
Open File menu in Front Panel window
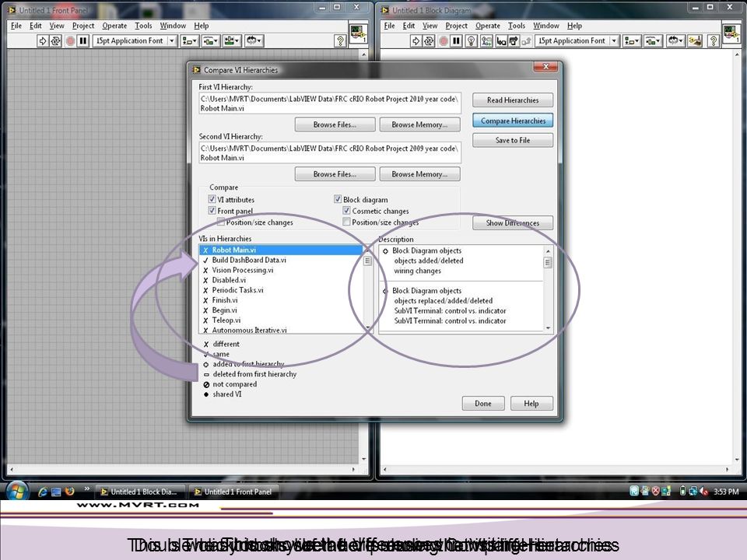click(x=16, y=26)
